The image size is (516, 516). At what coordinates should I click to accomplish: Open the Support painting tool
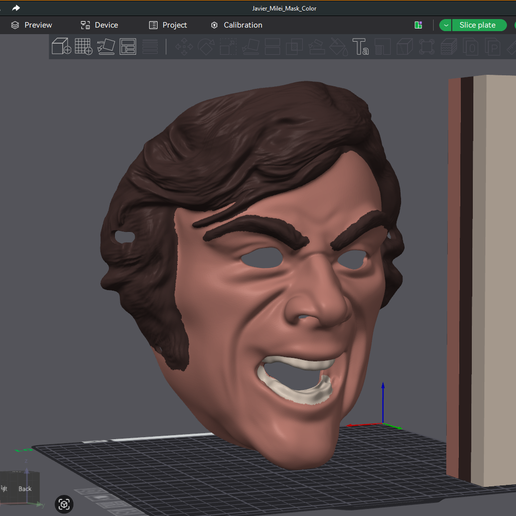coord(316,46)
